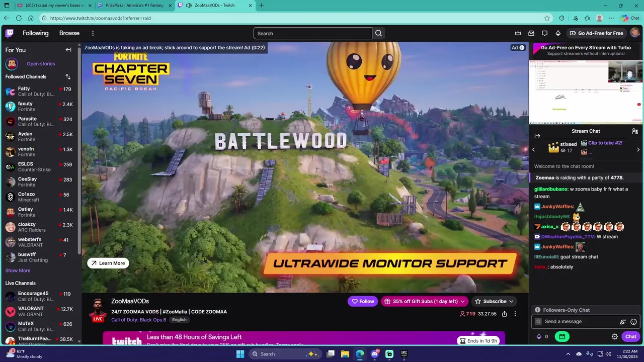Screen dimensions: 644x362
Task: Open the Following tab
Action: pos(35,33)
